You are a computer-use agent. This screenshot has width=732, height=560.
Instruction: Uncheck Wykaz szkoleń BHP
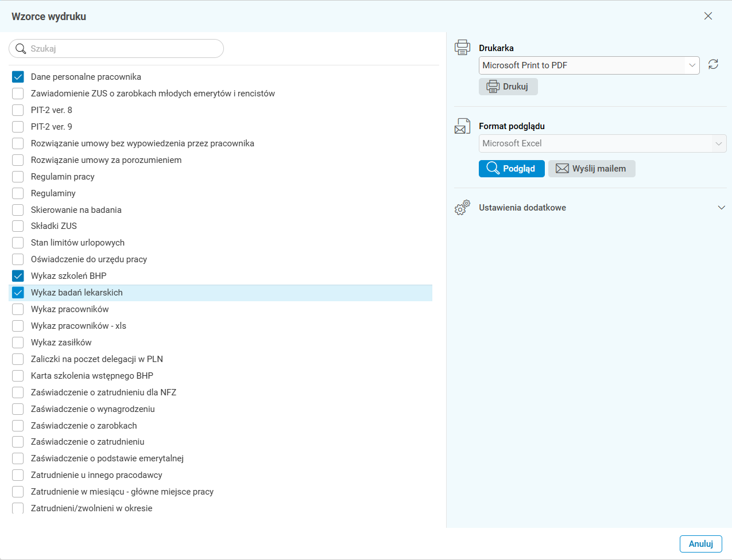click(x=18, y=276)
